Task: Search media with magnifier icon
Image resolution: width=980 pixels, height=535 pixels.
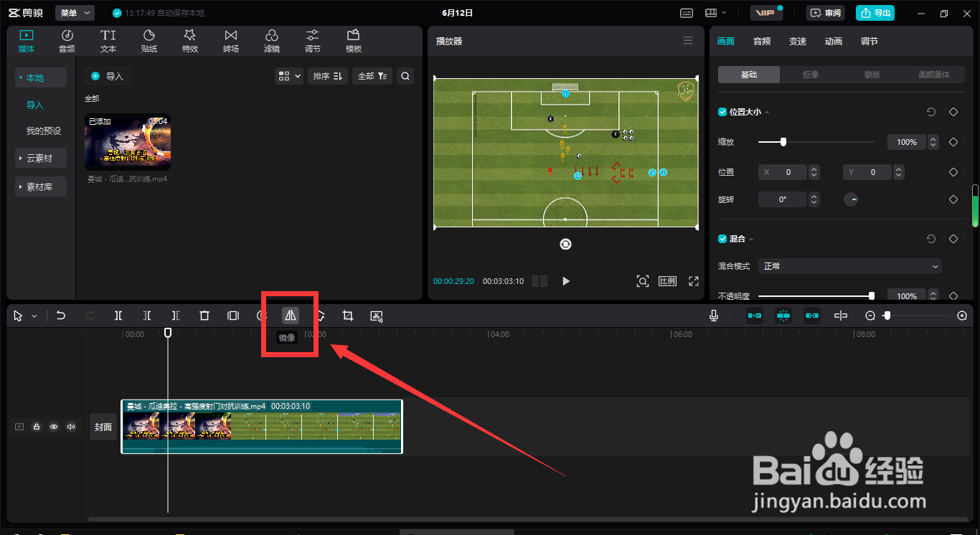Action: pyautogui.click(x=405, y=76)
